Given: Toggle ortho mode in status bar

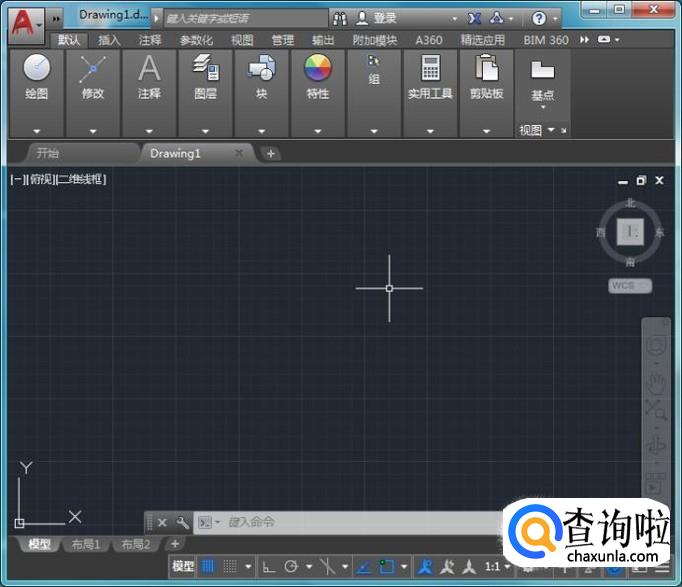Looking at the screenshot, I should (x=268, y=567).
